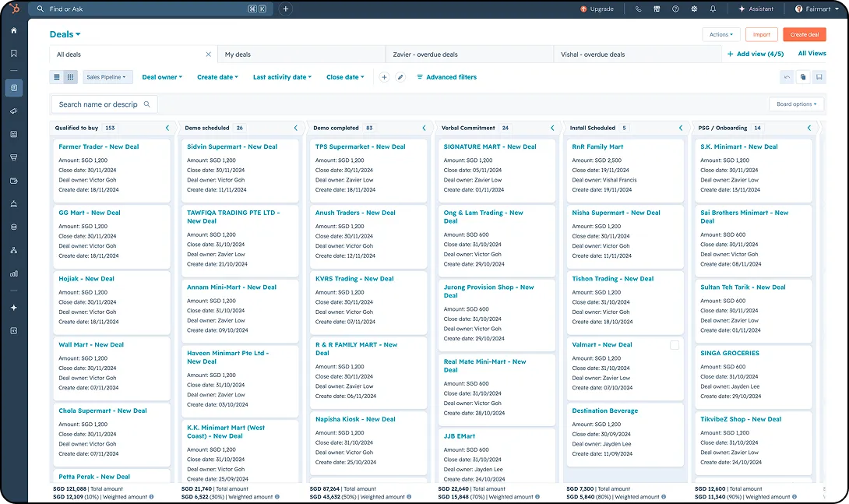
Task: Collapse the Demo scheduled column
Action: [296, 129]
